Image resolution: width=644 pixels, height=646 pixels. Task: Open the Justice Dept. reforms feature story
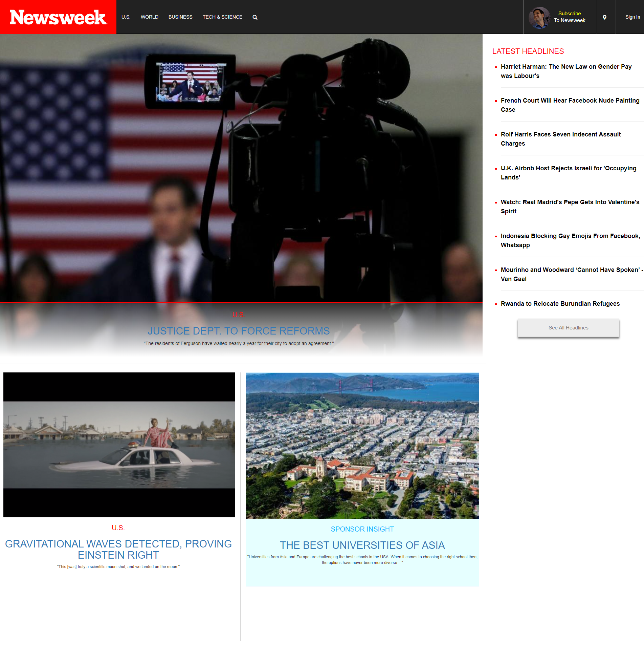(x=239, y=331)
